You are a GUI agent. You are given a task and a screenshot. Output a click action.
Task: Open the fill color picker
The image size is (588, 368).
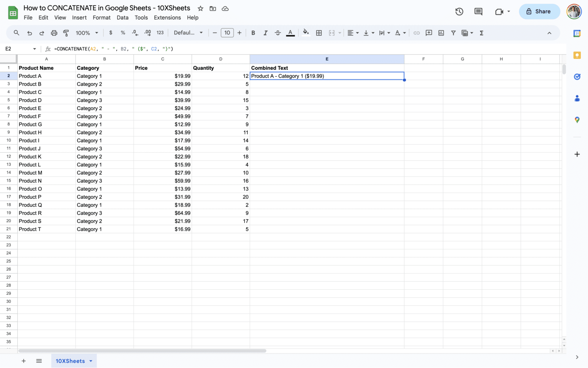(305, 33)
